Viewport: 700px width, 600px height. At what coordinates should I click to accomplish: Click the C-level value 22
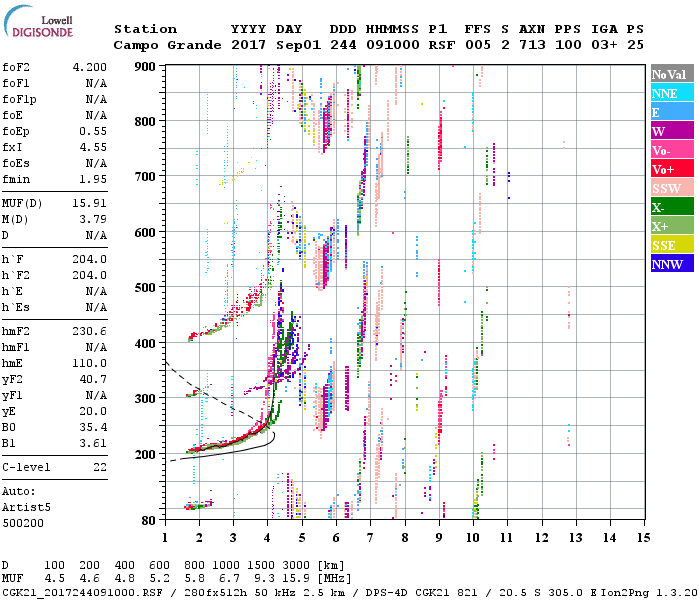point(100,467)
